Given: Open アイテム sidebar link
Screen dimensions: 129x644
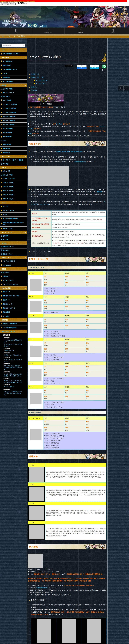Looking at the screenshot, I should [x=5, y=206].
